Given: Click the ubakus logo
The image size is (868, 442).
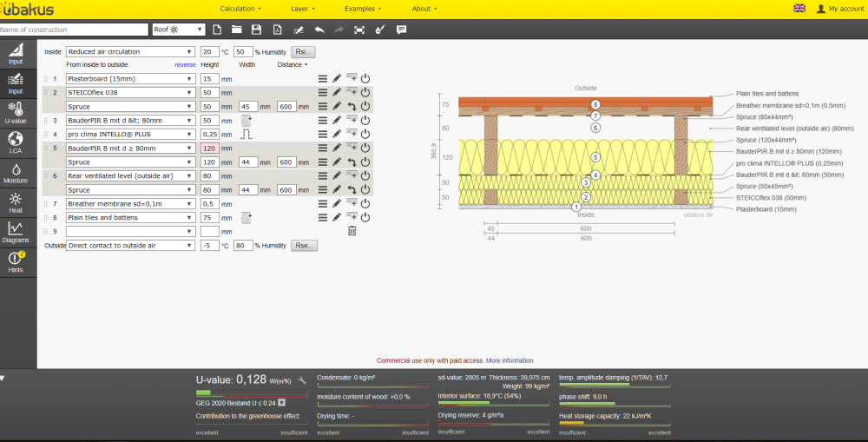Looking at the screenshot, I should click(x=27, y=9).
